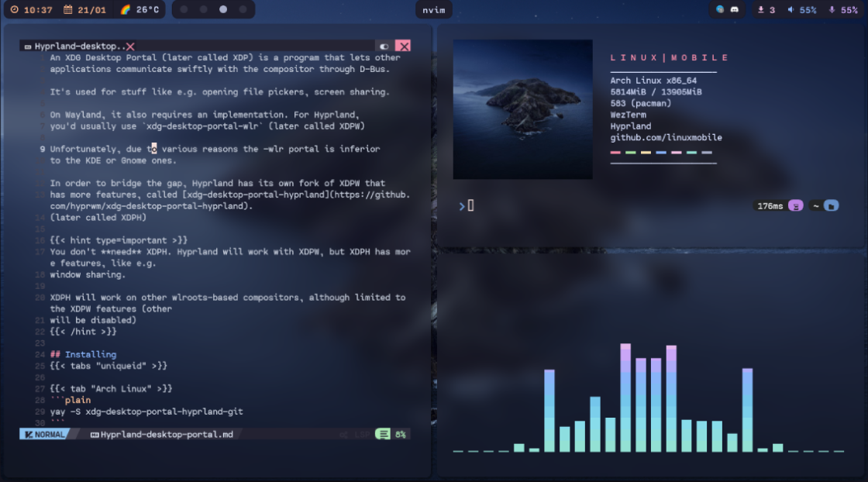This screenshot has width=868, height=482.
Task: Open the xdg-desktop-portal-hyprland github link
Action: pos(229,201)
